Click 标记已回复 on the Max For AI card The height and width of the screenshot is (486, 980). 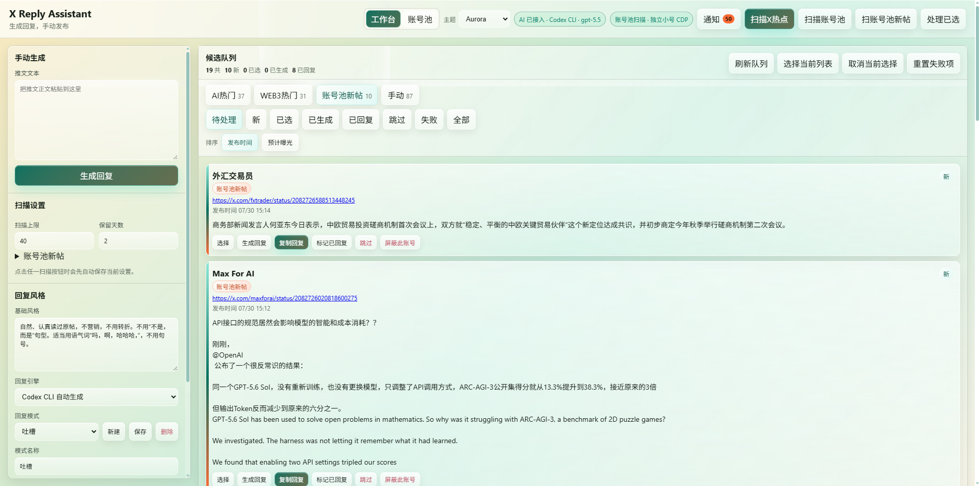[x=332, y=479]
